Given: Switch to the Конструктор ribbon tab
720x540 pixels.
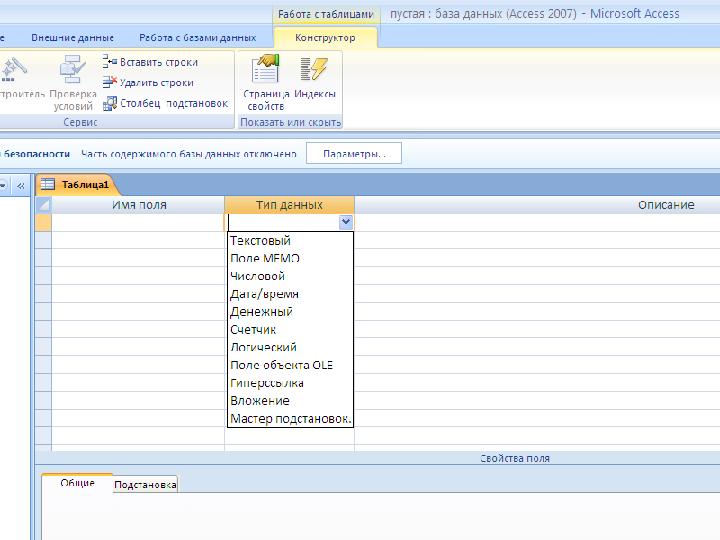Looking at the screenshot, I should (325, 38).
